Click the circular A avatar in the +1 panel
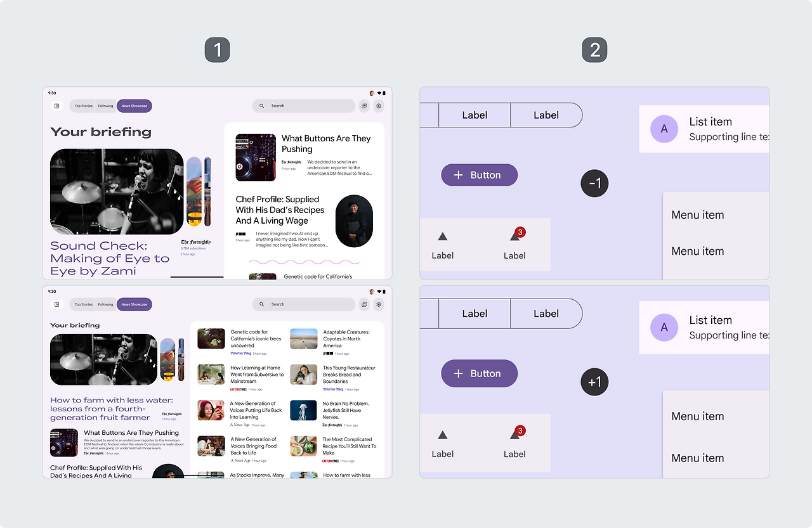 [x=664, y=327]
